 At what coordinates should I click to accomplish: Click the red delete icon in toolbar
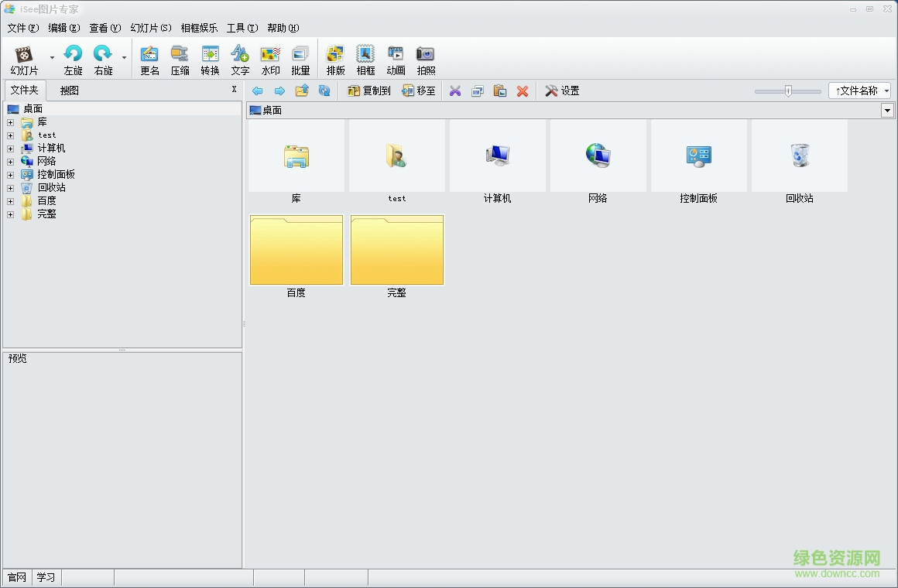pyautogui.click(x=522, y=91)
